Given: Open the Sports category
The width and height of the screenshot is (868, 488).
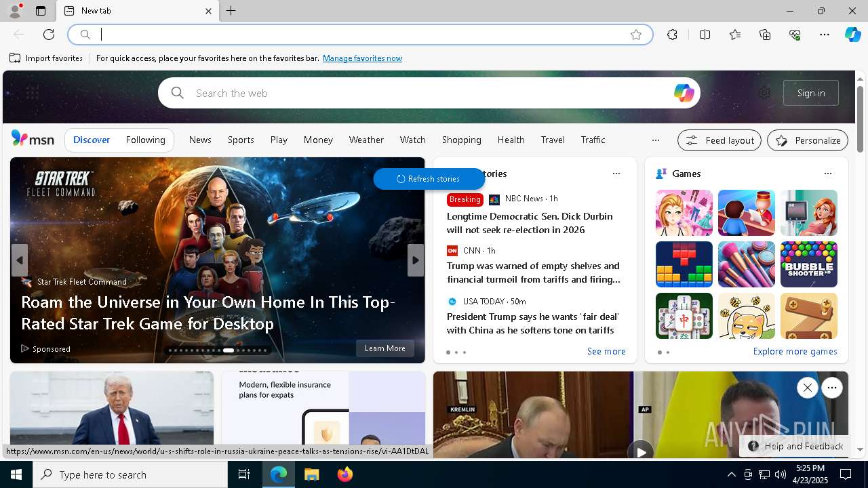Looking at the screenshot, I should [x=241, y=140].
